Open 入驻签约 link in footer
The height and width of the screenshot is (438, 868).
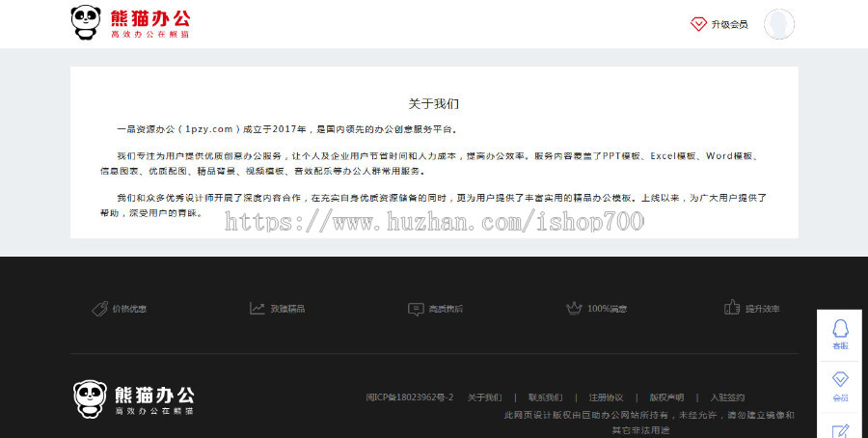(727, 397)
